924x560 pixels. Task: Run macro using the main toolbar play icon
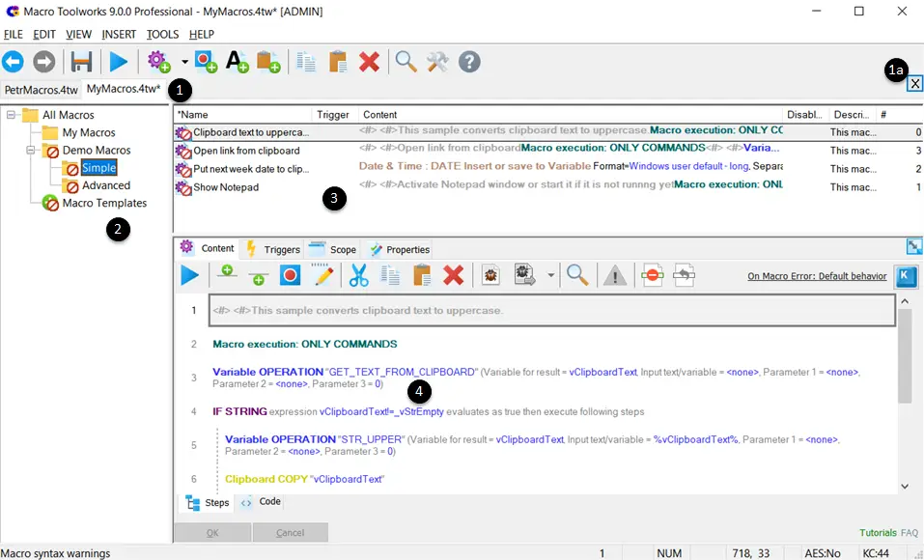coord(119,63)
